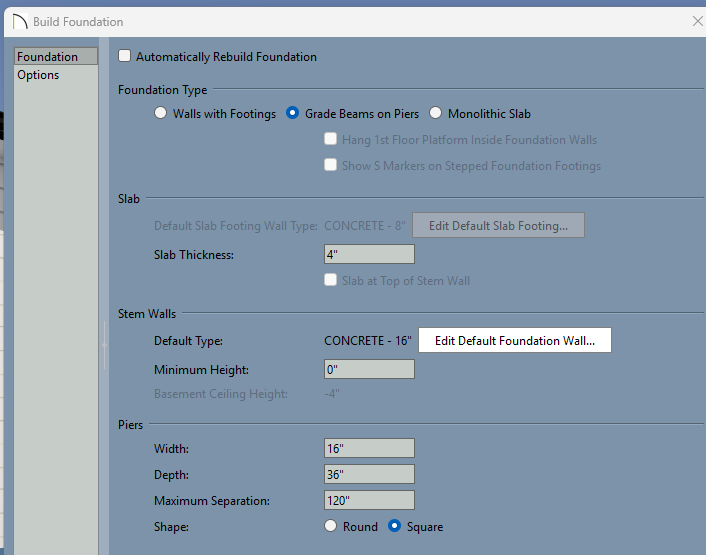Click the Build Foundation title bar icon
706x555 pixels.
(x=17, y=20)
